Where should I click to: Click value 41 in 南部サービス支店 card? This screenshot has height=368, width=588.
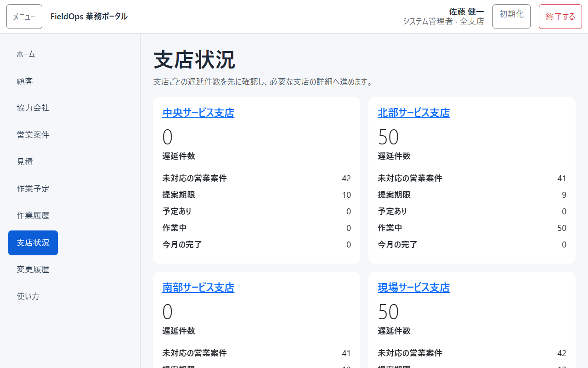click(x=346, y=353)
